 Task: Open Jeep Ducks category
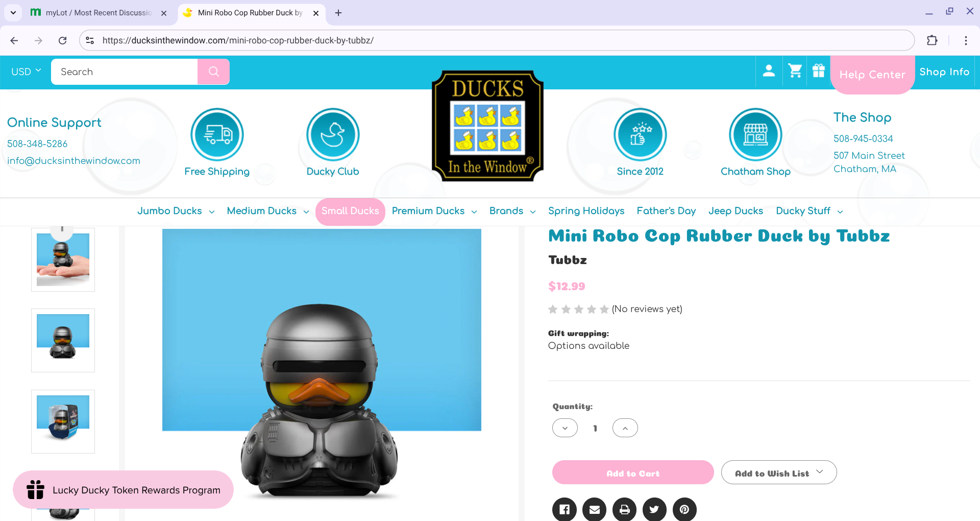point(736,211)
